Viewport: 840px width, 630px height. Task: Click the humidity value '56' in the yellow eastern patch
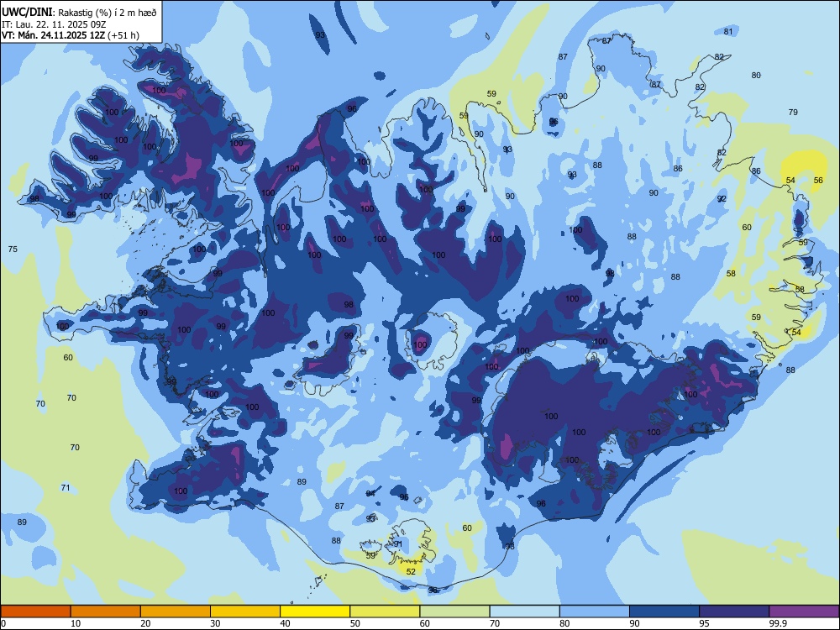[x=818, y=180]
